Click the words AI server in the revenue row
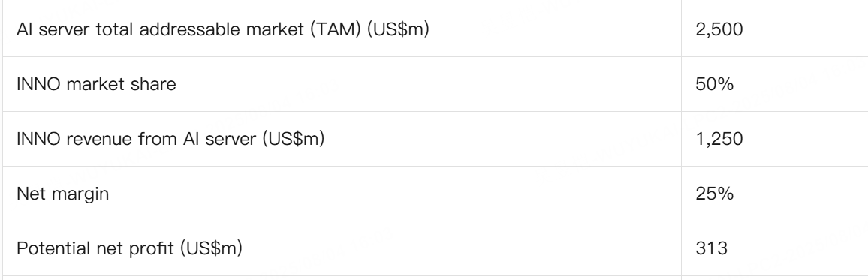 pyautogui.click(x=218, y=139)
